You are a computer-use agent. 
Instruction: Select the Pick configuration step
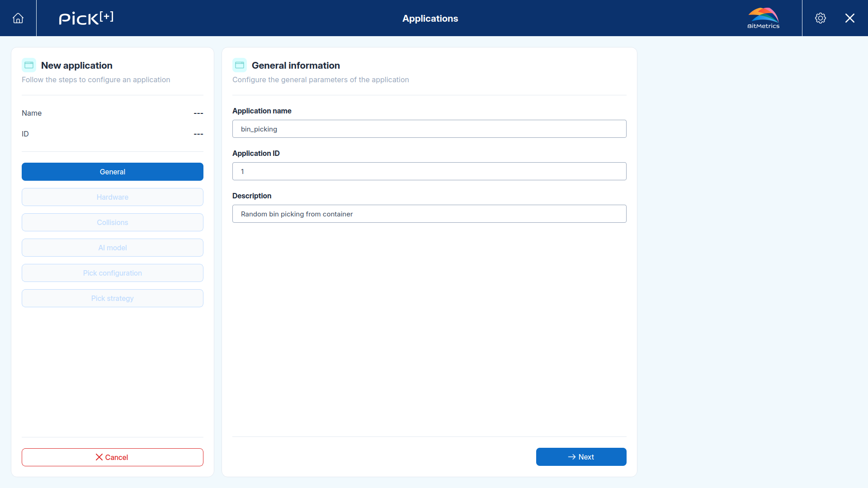(113, 273)
